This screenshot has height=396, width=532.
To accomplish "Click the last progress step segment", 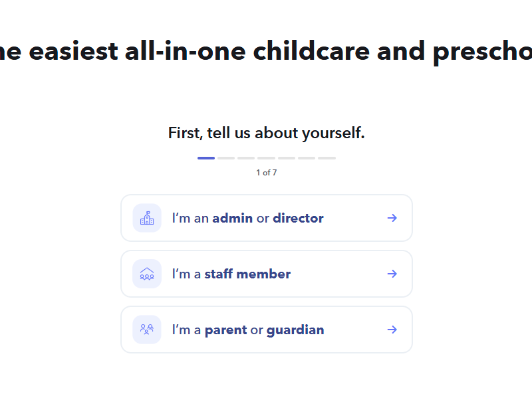I will coord(327,158).
